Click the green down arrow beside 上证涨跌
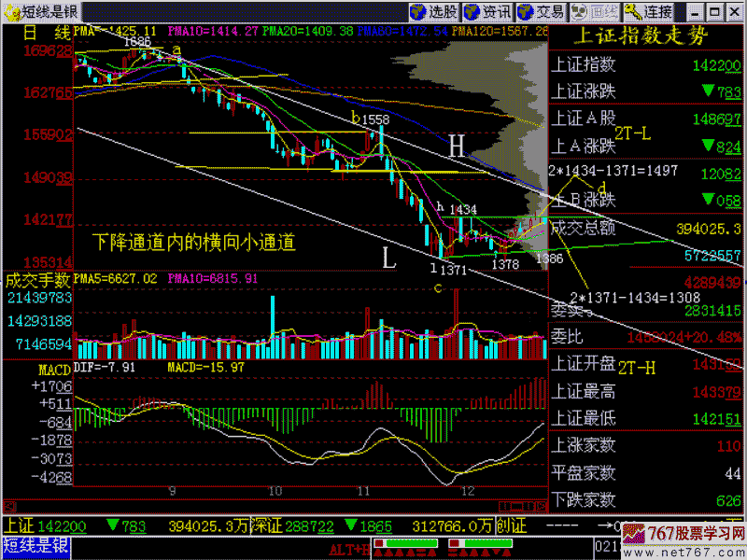This screenshot has height=560, width=747. coord(710,91)
